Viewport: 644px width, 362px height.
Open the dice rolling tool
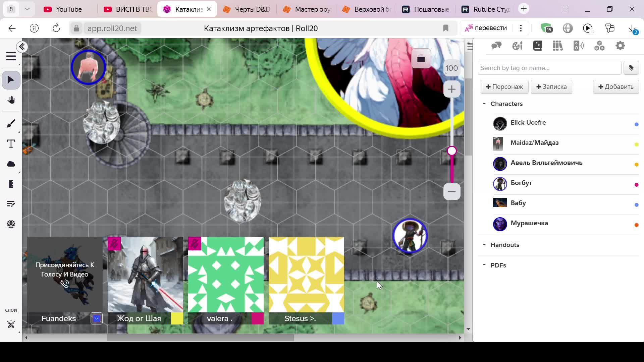[11, 224]
